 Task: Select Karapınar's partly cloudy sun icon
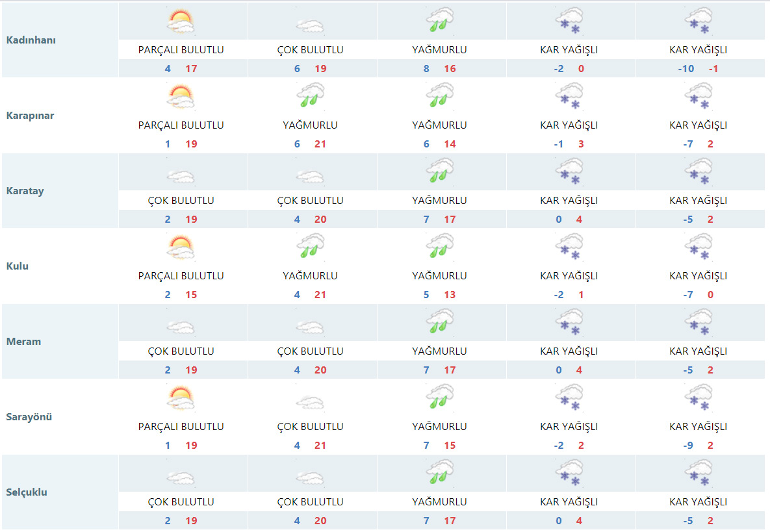tap(181, 97)
